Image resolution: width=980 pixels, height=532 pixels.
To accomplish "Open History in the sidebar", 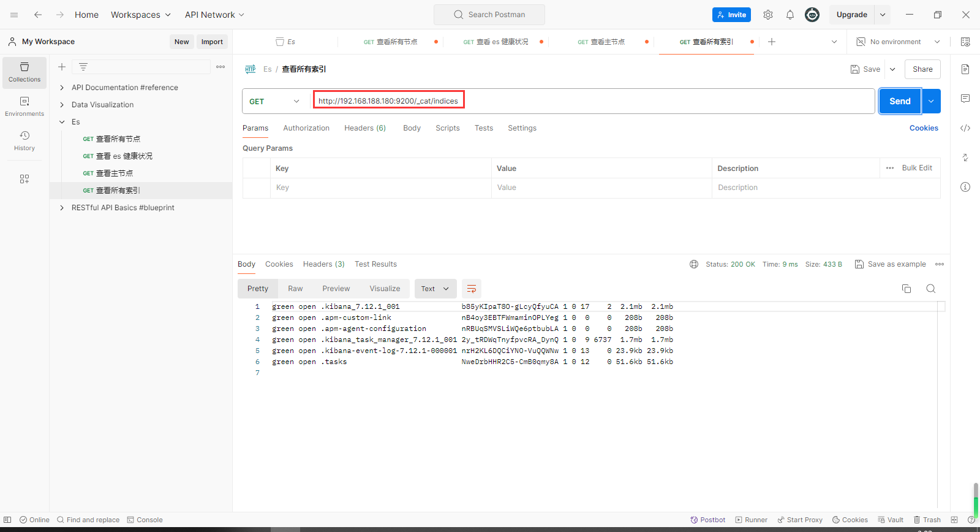I will click(24, 141).
